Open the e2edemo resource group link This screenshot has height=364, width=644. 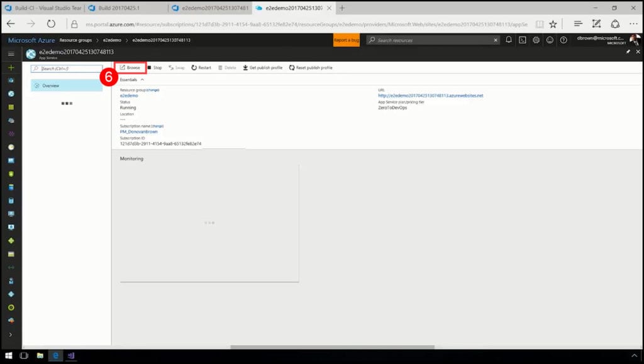(x=129, y=96)
